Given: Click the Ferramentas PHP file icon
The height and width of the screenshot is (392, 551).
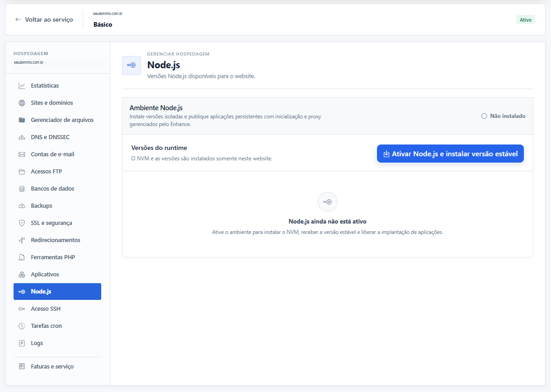Looking at the screenshot, I should (22, 257).
